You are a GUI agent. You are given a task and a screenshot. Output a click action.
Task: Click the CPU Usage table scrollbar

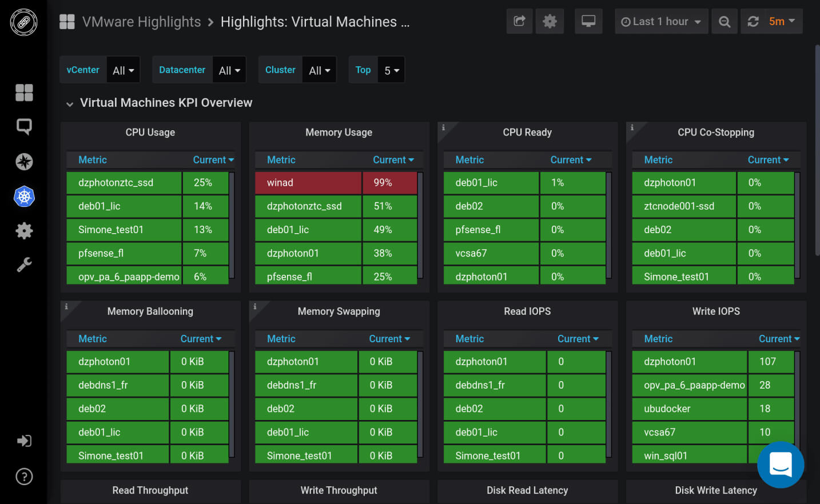click(232, 225)
